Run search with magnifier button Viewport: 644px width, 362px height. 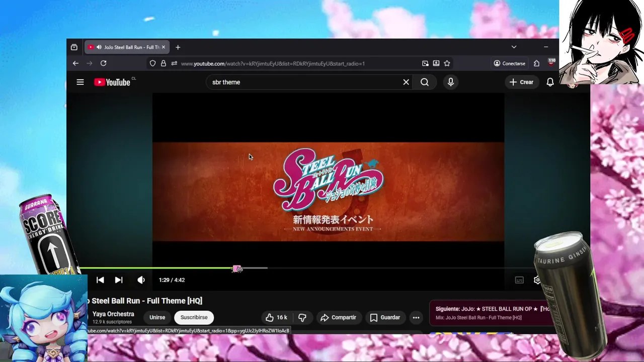click(x=425, y=82)
